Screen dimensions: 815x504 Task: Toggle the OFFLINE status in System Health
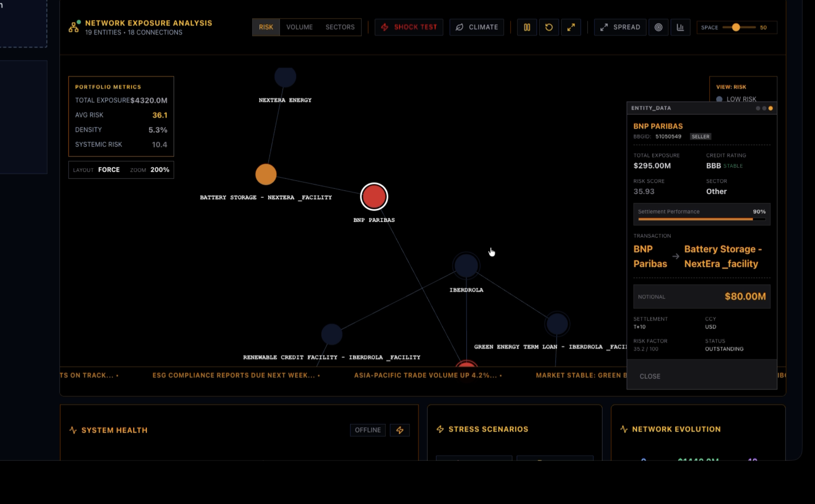tap(368, 430)
